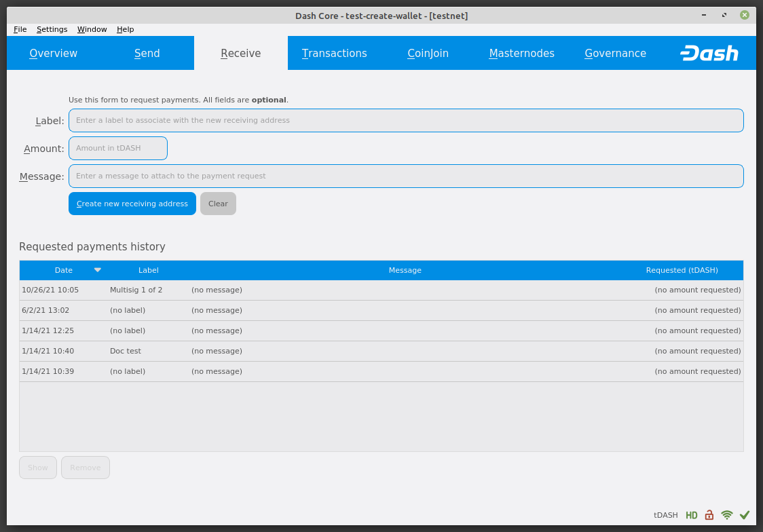763x532 pixels.
Task: Switch to the Transactions tab
Action: click(334, 54)
